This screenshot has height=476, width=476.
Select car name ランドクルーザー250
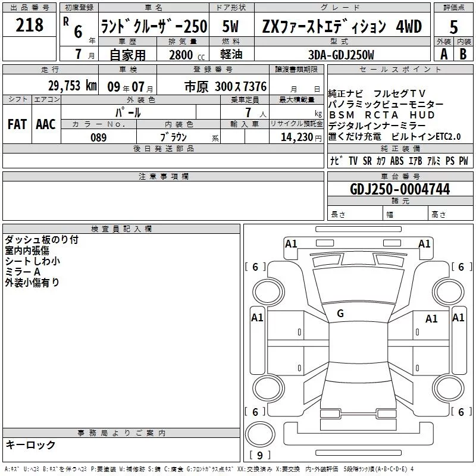pyautogui.click(x=154, y=26)
